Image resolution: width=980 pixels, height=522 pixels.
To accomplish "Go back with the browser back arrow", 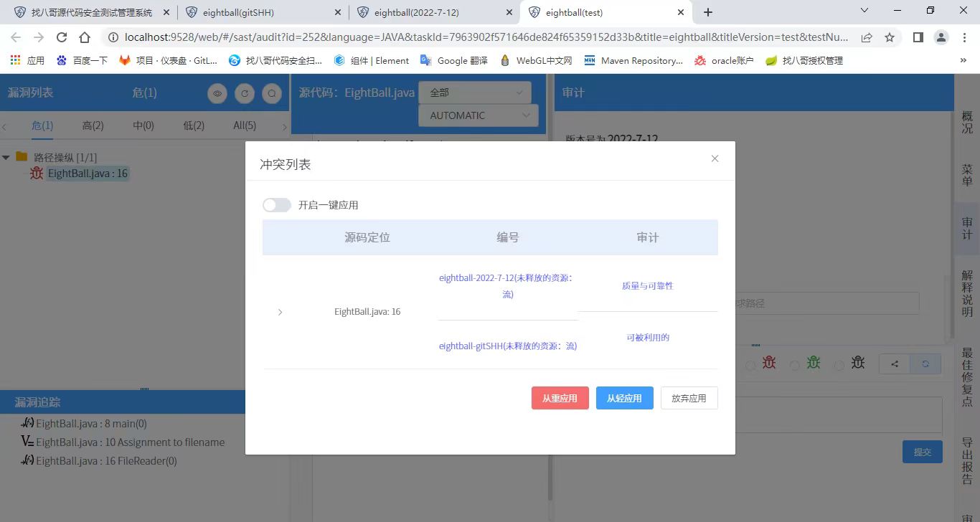I will [16, 37].
